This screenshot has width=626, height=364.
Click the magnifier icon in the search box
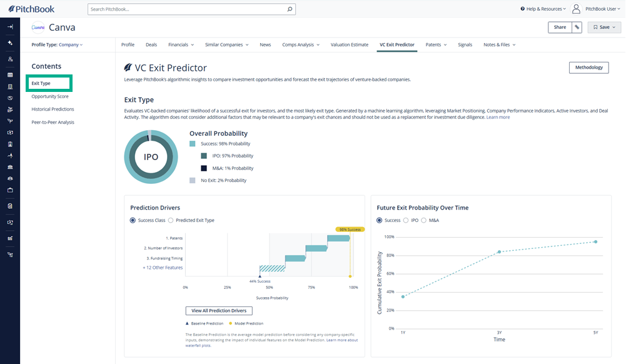(290, 9)
